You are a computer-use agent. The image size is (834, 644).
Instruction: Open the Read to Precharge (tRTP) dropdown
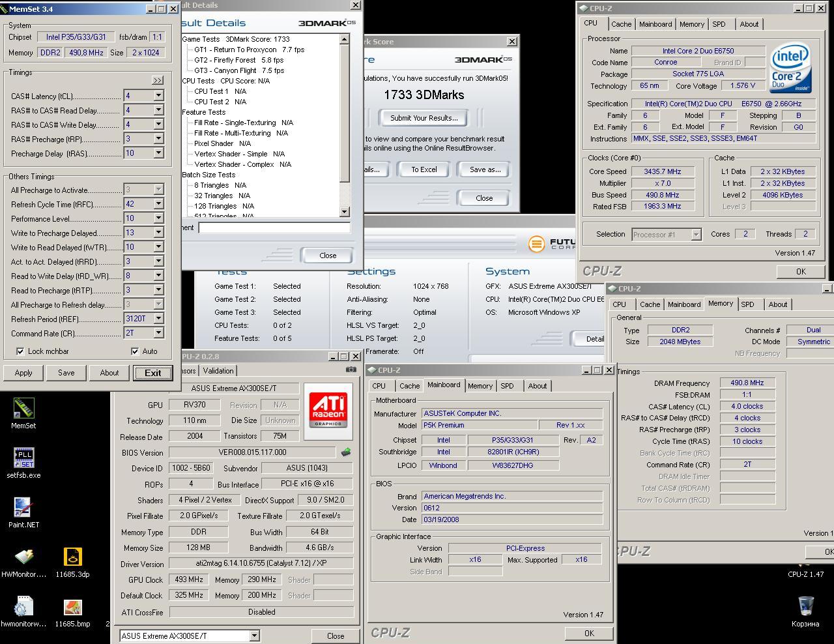coord(158,290)
